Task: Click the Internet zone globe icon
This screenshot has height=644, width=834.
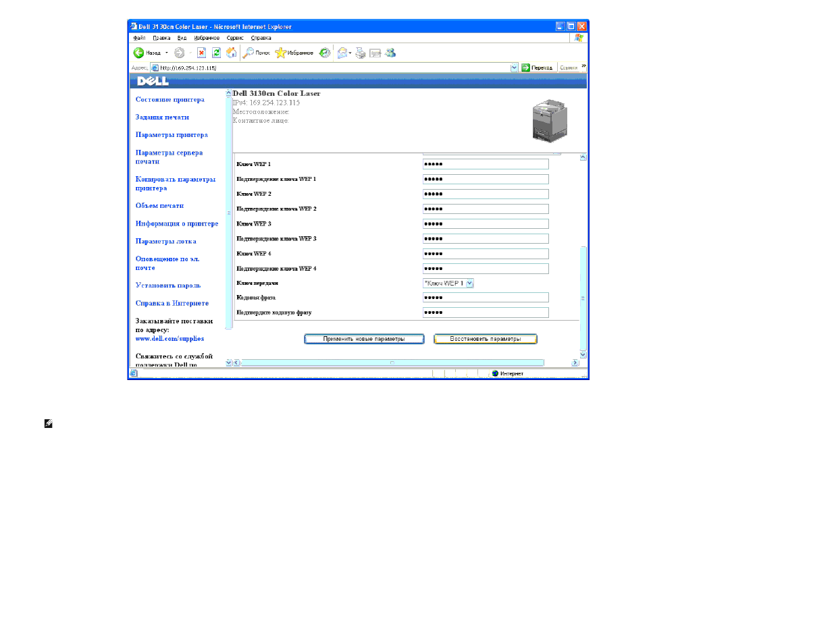Action: click(x=495, y=373)
